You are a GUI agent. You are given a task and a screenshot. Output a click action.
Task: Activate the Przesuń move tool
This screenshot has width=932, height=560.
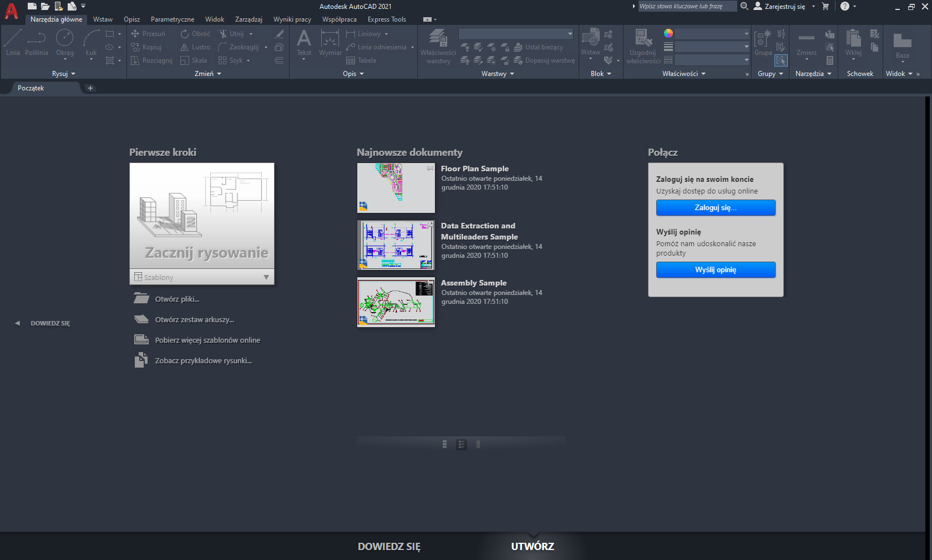click(x=148, y=34)
